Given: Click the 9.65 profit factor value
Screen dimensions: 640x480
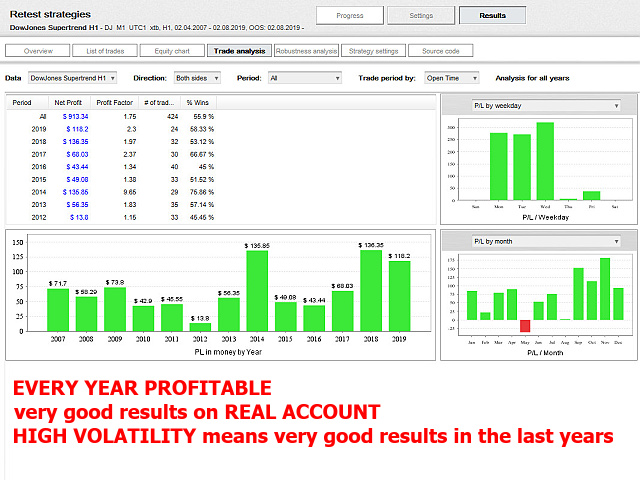Looking at the screenshot, I should (130, 192).
